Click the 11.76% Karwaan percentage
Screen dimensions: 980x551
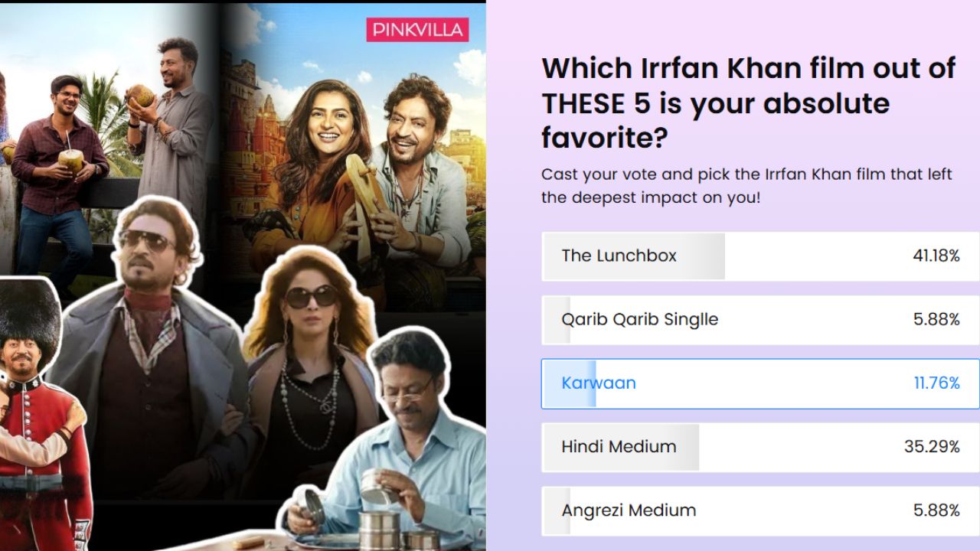click(x=936, y=383)
